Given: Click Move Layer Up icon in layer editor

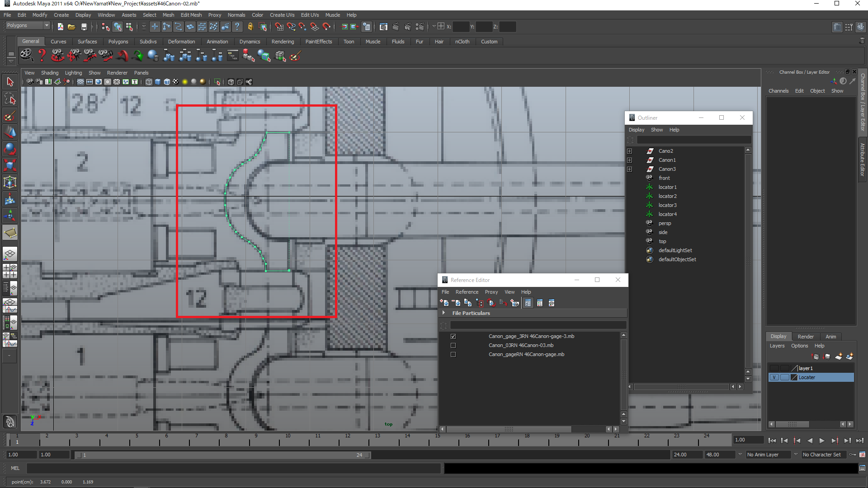Looking at the screenshot, I should (816, 357).
